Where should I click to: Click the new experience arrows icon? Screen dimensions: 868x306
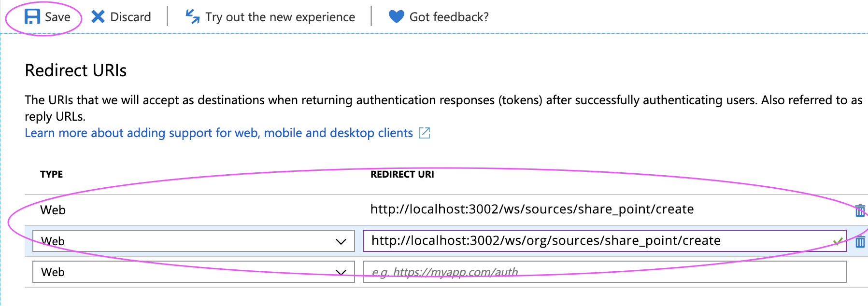(192, 17)
